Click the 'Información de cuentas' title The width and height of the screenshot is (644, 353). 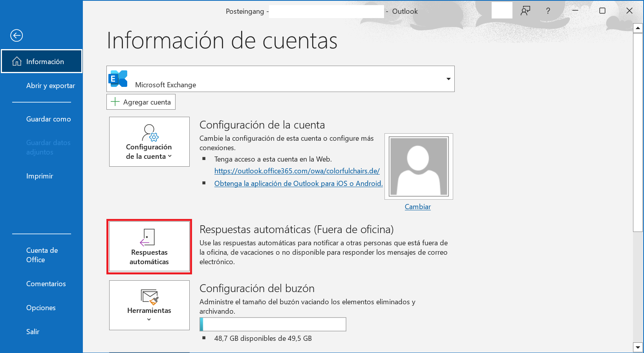[222, 40]
